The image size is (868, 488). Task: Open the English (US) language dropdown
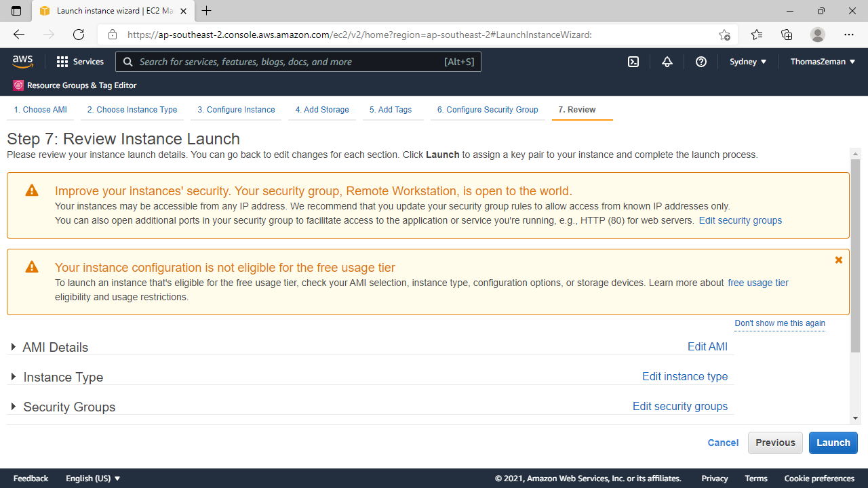93,479
